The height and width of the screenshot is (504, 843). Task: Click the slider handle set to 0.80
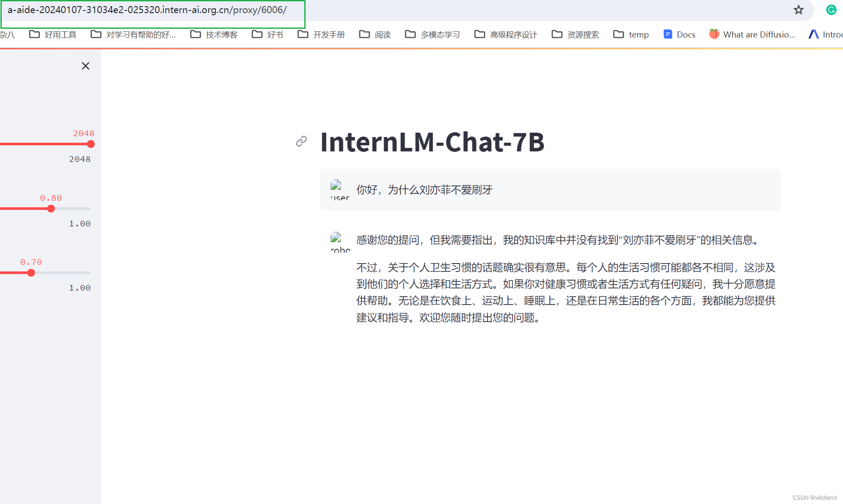coord(51,209)
